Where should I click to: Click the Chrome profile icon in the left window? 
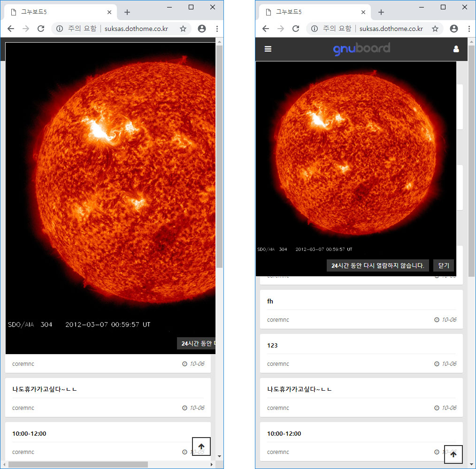pyautogui.click(x=202, y=29)
